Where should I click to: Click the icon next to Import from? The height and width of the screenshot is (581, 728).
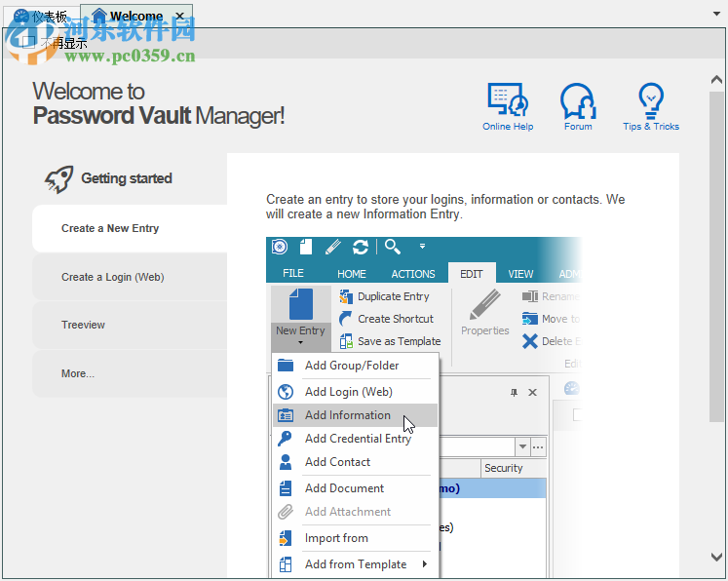coord(286,538)
